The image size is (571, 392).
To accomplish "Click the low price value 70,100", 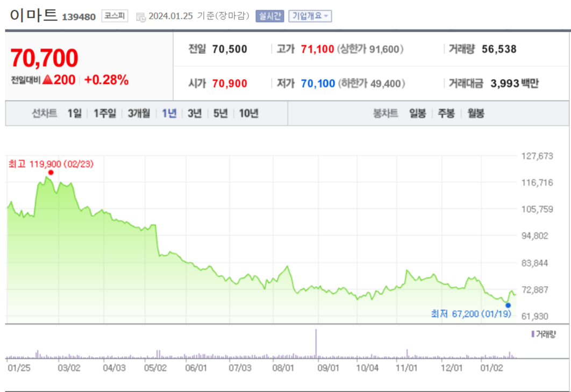I will (318, 84).
